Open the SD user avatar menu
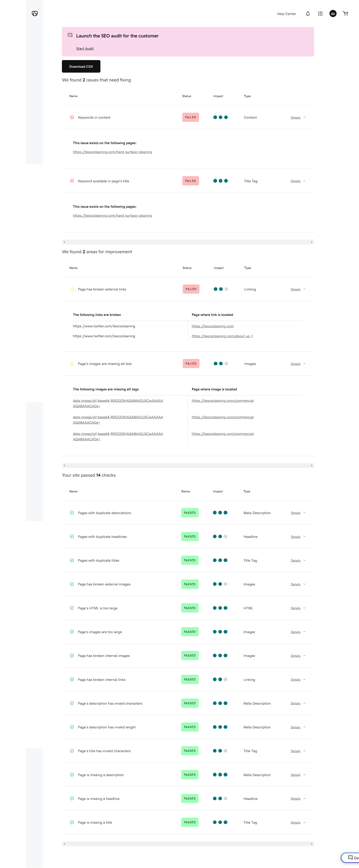 [x=333, y=14]
